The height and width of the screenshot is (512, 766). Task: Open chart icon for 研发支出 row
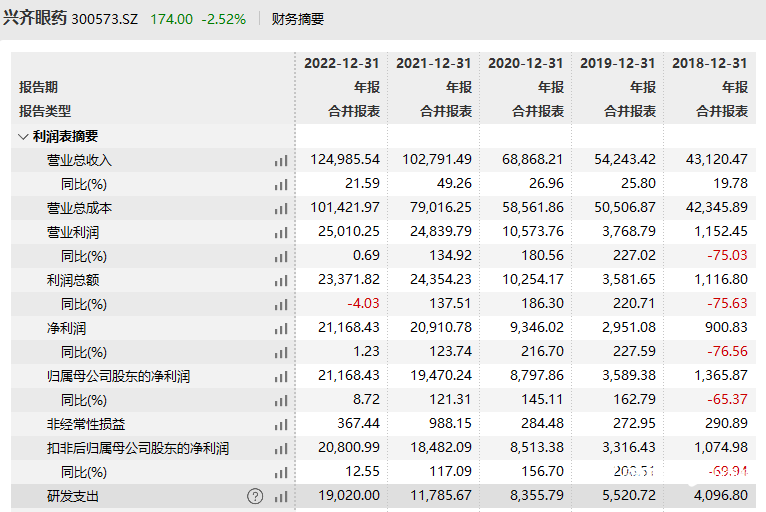(281, 497)
